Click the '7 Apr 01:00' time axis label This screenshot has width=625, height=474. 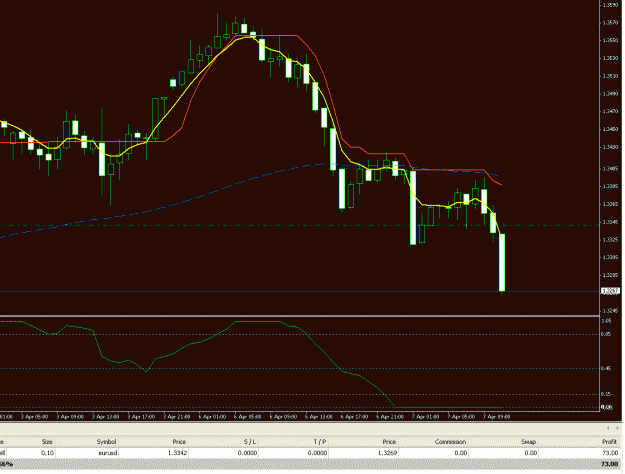coord(426,417)
